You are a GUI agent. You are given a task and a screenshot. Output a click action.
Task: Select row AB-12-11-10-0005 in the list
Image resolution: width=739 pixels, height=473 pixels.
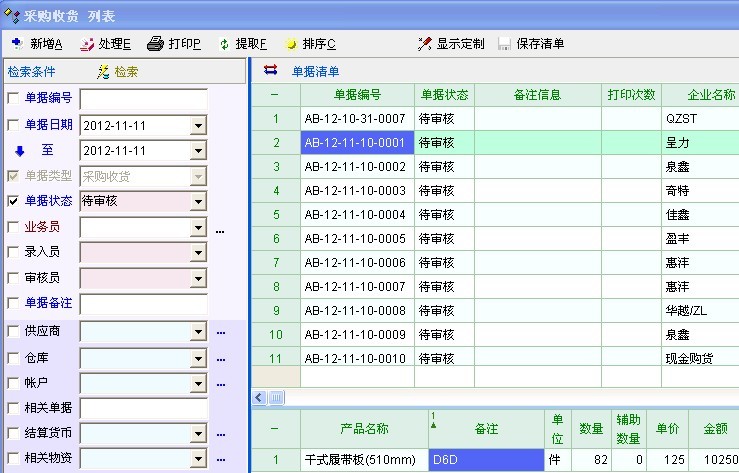357,238
